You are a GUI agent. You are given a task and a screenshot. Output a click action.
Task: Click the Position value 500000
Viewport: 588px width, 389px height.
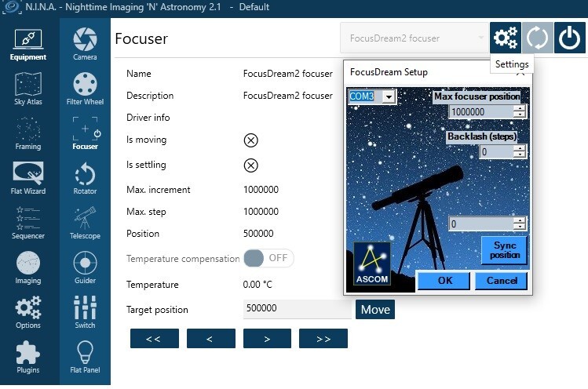pos(258,234)
